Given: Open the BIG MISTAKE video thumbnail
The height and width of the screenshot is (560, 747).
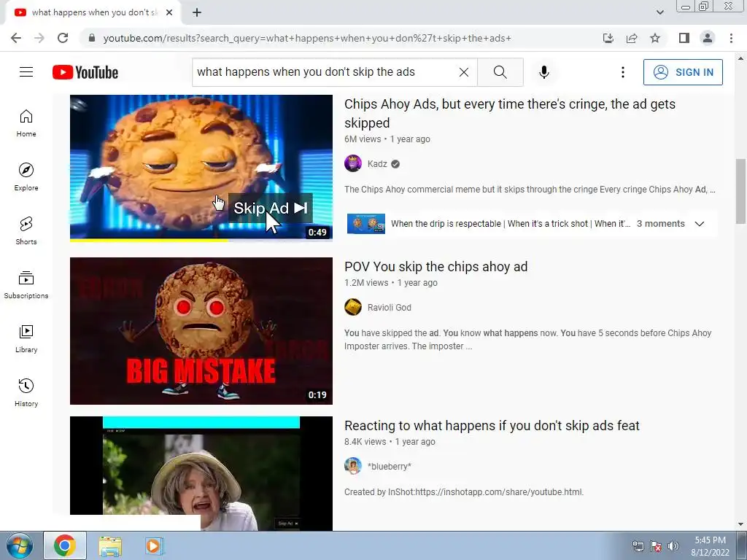Looking at the screenshot, I should pos(201,331).
